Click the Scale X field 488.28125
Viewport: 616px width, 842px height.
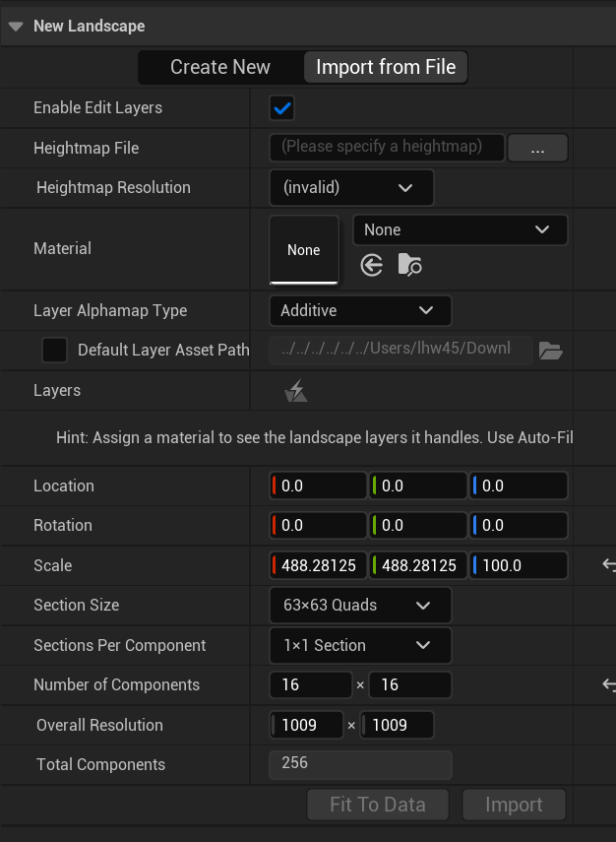click(318, 565)
